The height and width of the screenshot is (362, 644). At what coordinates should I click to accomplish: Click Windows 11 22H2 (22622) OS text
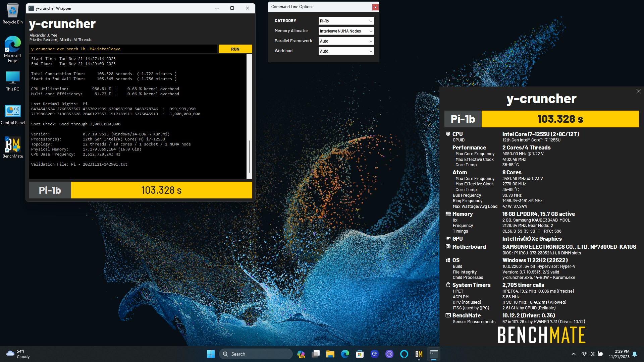[535, 260]
